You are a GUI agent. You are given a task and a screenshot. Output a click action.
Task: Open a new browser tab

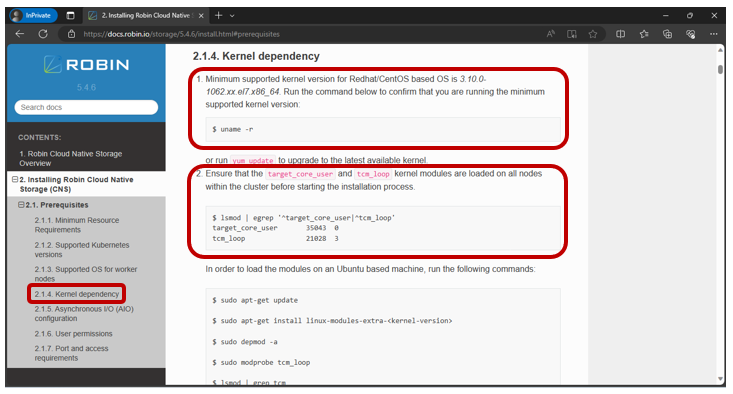218,15
